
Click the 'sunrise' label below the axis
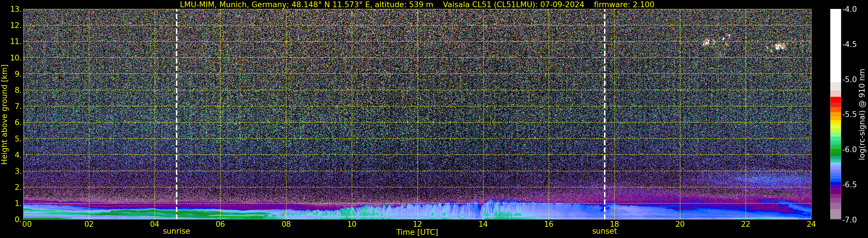point(176,231)
